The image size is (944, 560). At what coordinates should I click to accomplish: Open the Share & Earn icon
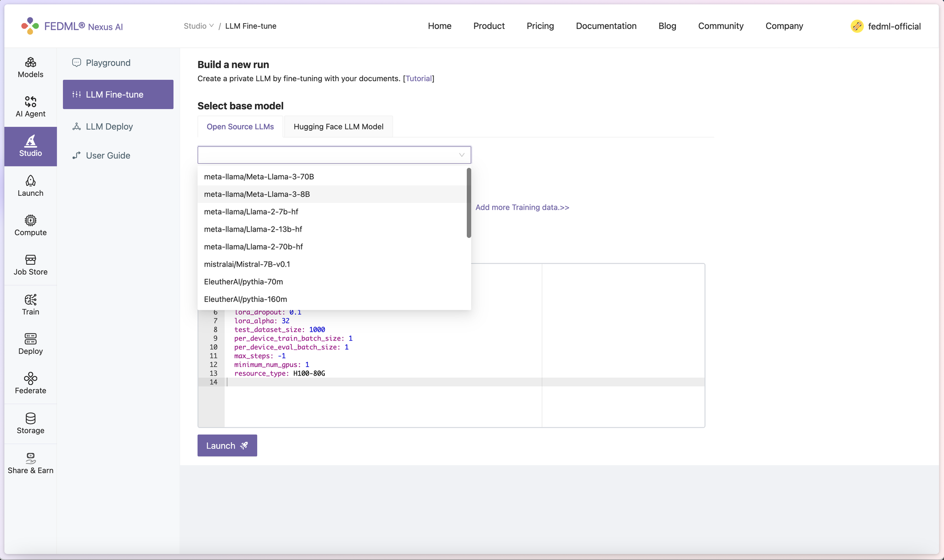pyautogui.click(x=30, y=463)
